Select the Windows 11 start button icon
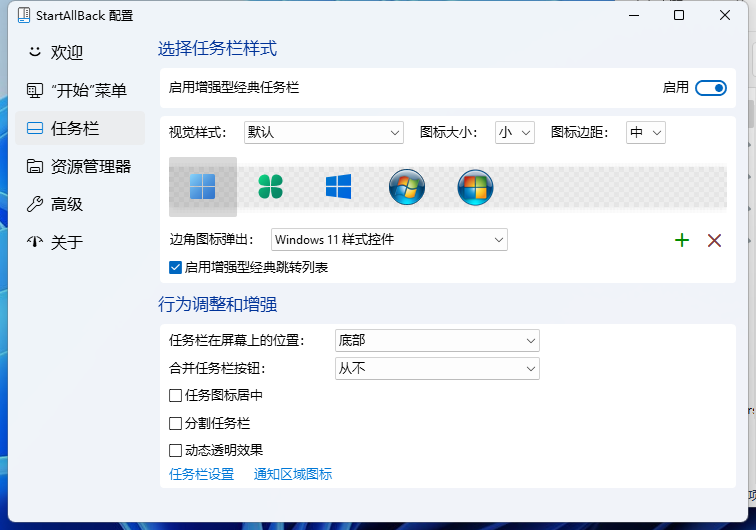The width and height of the screenshot is (756, 530). (x=202, y=187)
